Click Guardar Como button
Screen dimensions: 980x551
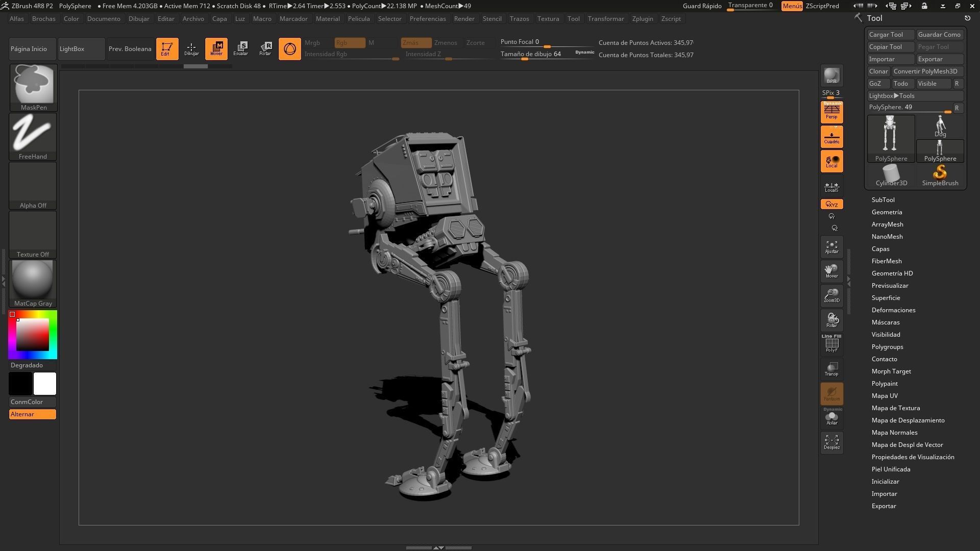pos(940,35)
